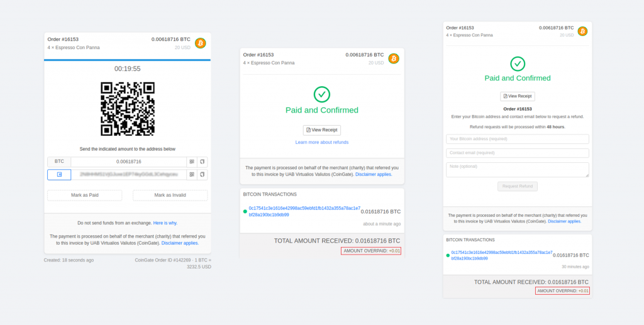This screenshot has width=644, height=325.
Task: Click the payment QR code image
Action: coord(128,109)
